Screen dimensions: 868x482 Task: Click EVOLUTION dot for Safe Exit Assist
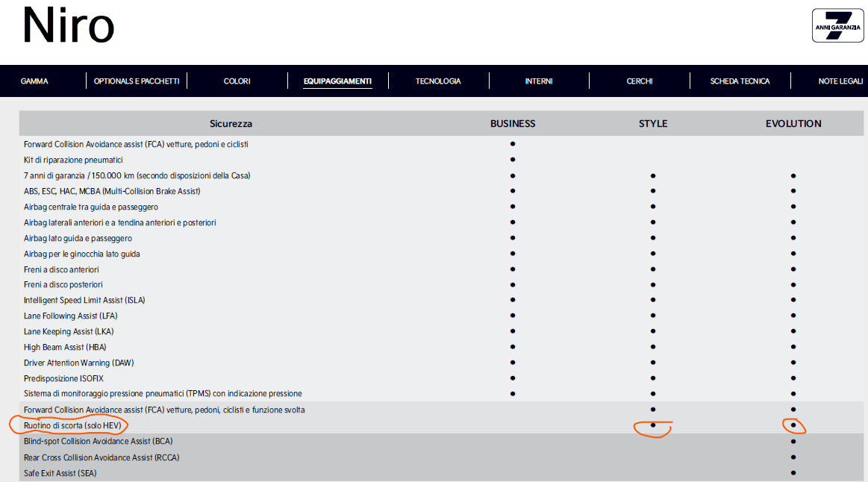(x=793, y=472)
